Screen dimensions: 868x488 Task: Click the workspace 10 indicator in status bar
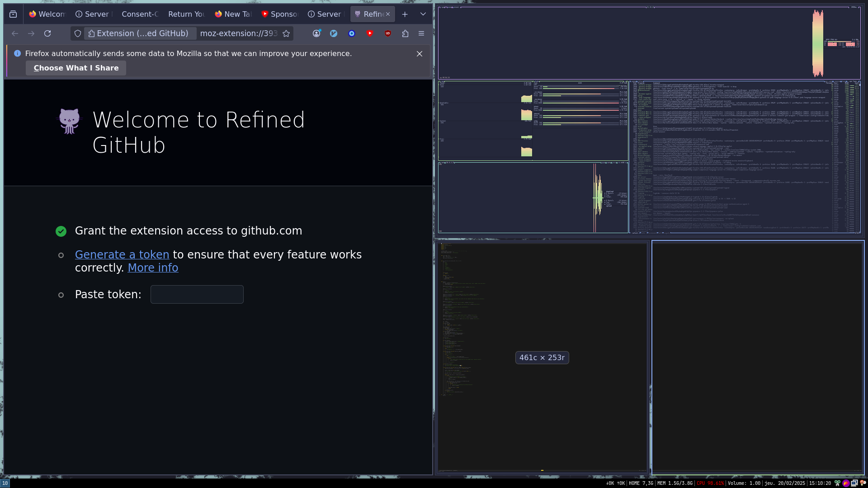click(5, 483)
